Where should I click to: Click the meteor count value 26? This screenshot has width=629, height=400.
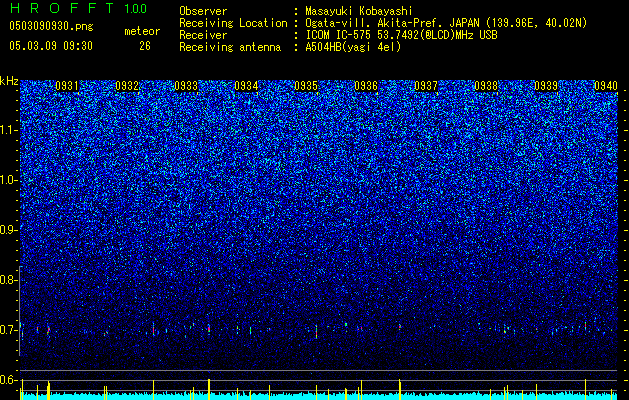click(145, 46)
